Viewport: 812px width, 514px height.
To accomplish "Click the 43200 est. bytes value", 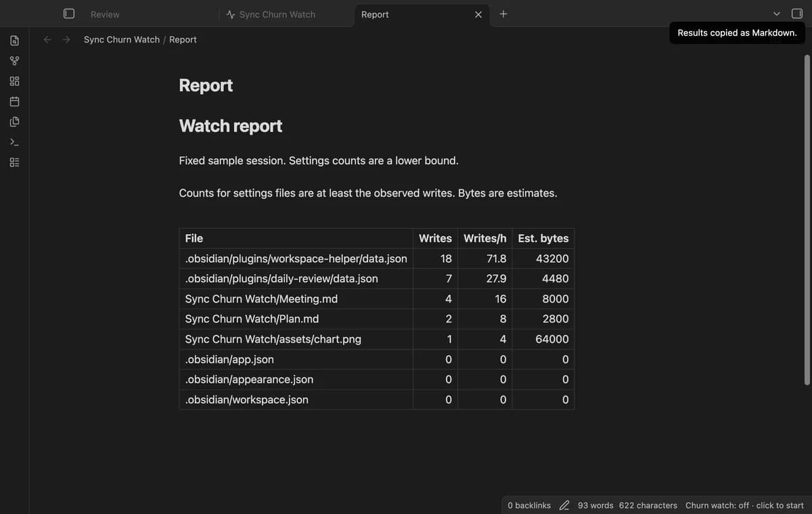I will point(552,258).
